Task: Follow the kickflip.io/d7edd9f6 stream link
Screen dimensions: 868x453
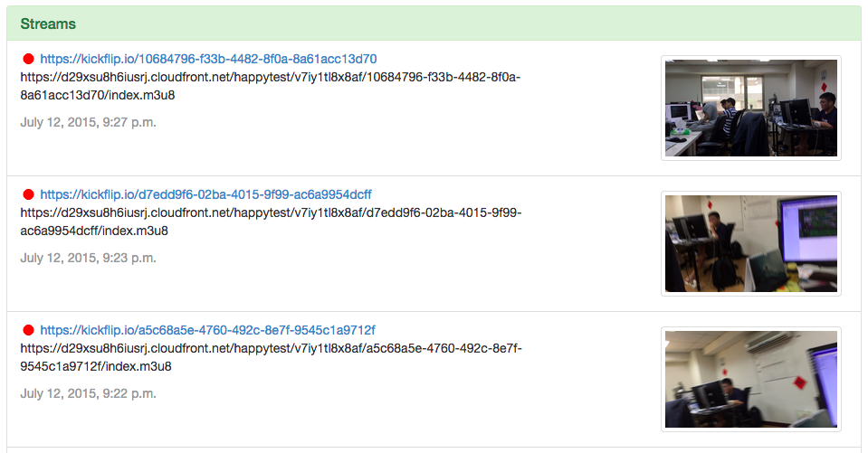Action: coord(205,195)
